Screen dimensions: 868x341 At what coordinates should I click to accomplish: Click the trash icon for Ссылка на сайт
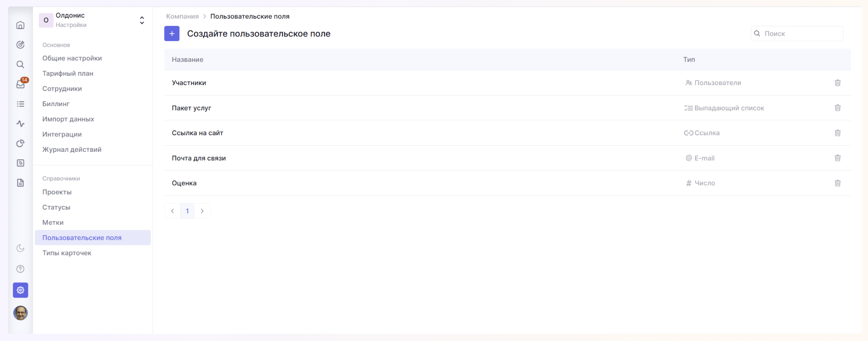[x=837, y=133]
